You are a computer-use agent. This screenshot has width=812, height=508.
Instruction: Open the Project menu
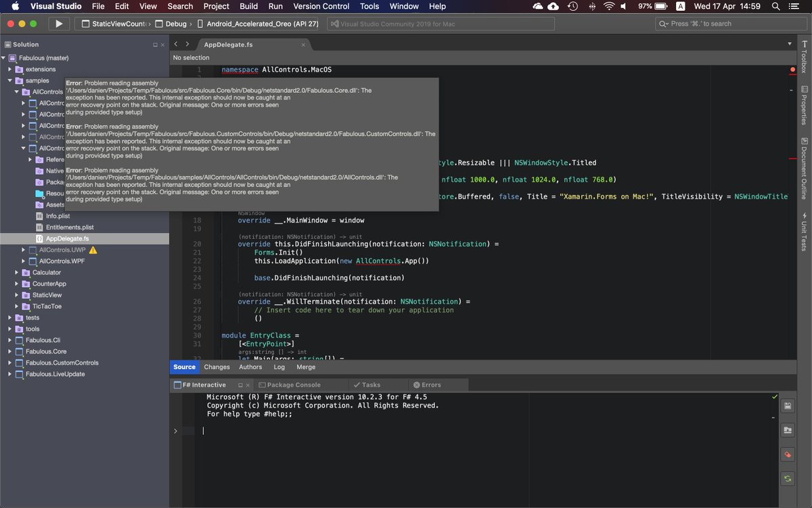[217, 6]
